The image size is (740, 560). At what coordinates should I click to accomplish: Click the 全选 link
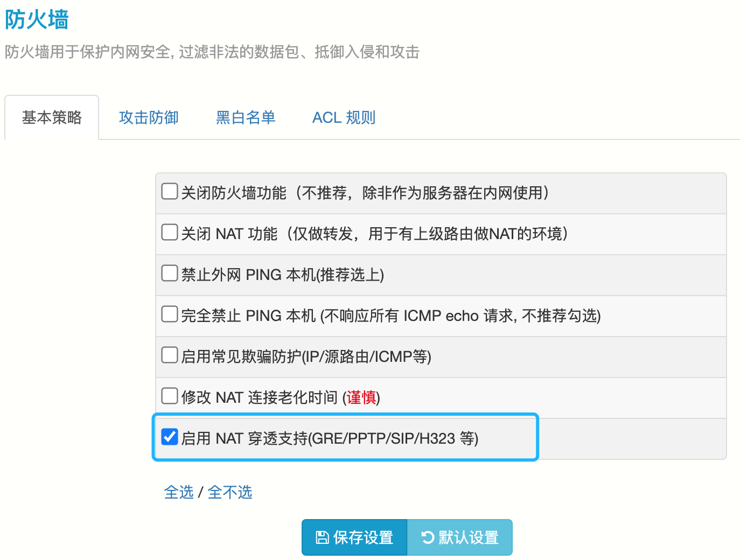[x=179, y=492]
